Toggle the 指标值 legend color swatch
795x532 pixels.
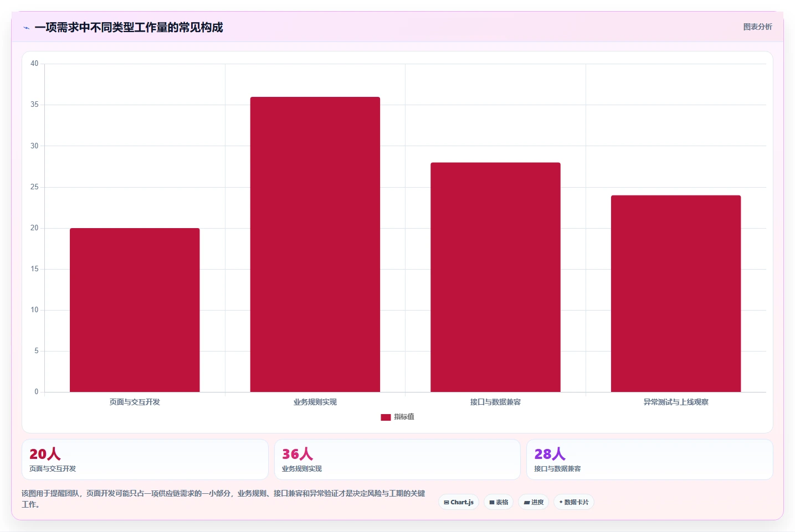pos(386,417)
